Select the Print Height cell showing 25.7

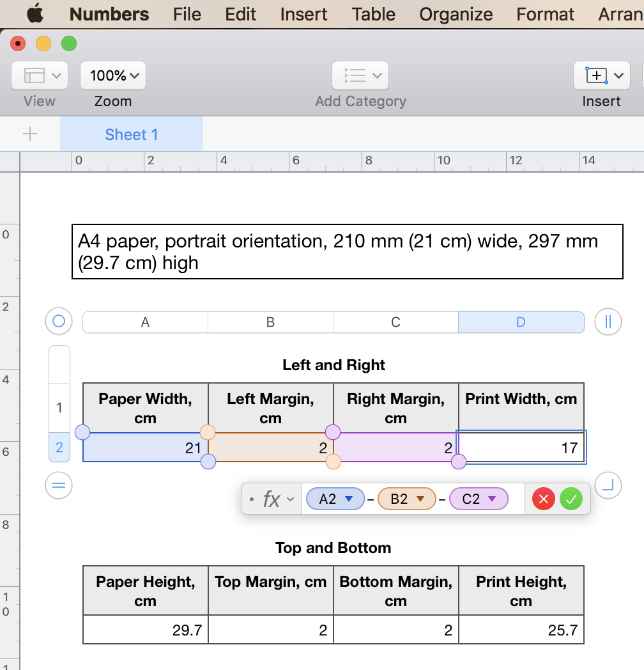click(x=521, y=630)
